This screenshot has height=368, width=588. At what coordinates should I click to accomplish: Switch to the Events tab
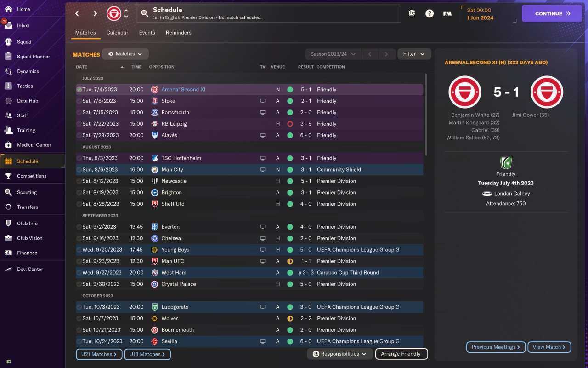pyautogui.click(x=147, y=33)
